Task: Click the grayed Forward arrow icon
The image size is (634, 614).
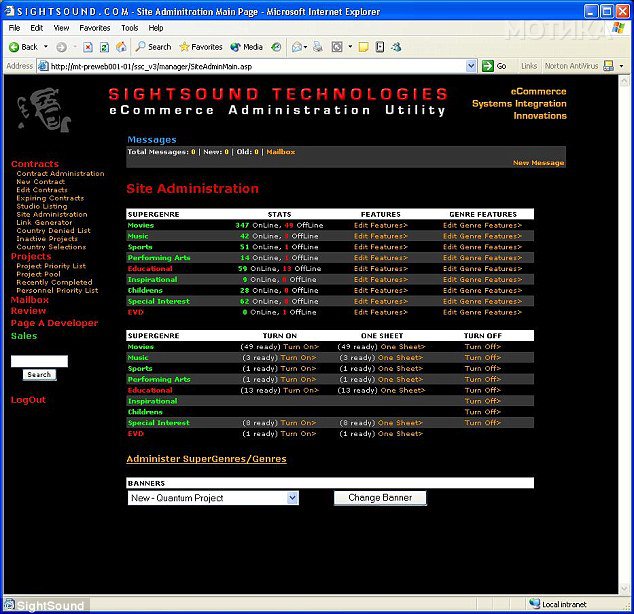Action: pyautogui.click(x=61, y=47)
